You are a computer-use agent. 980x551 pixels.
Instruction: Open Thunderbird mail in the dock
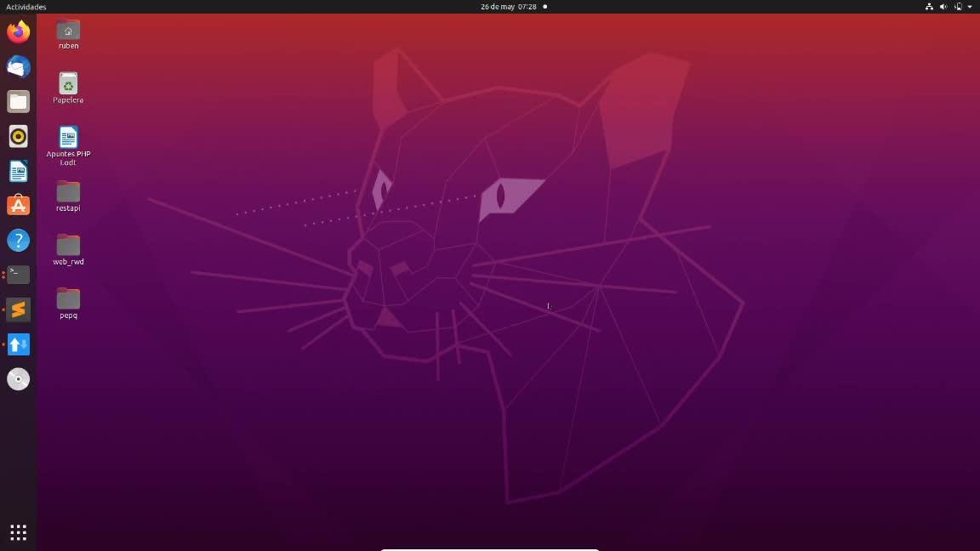(18, 67)
